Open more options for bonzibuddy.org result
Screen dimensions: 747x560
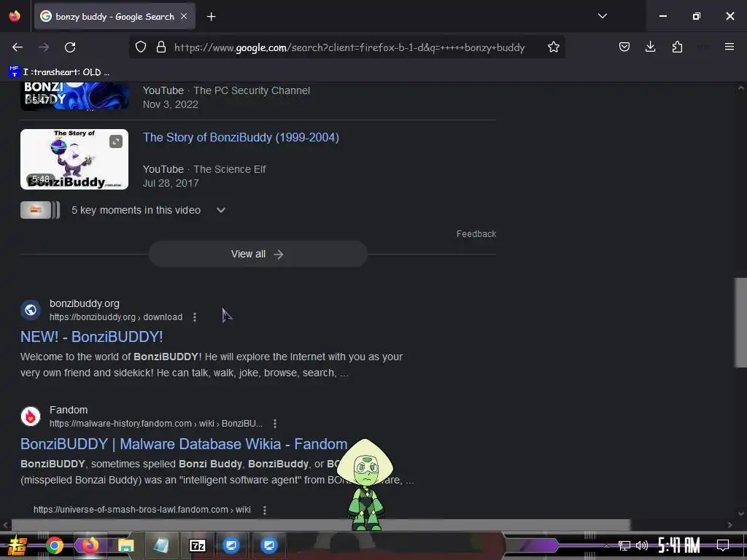click(194, 317)
